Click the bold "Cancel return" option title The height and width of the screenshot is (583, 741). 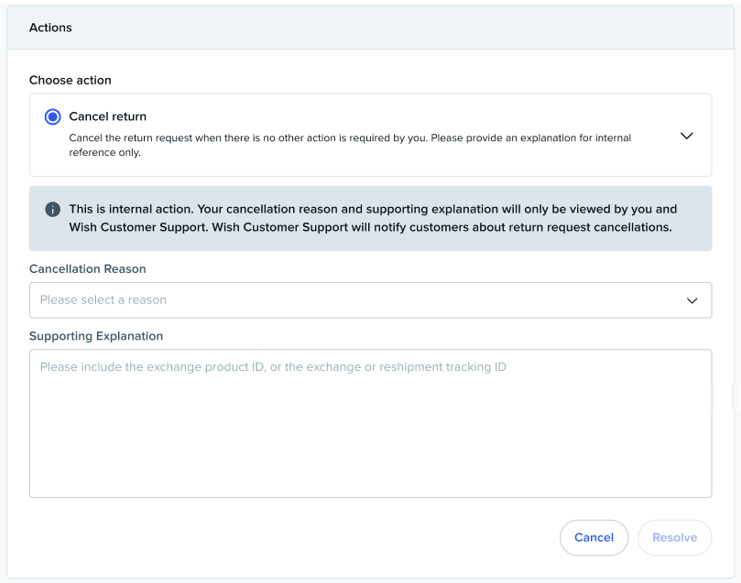[x=108, y=117]
